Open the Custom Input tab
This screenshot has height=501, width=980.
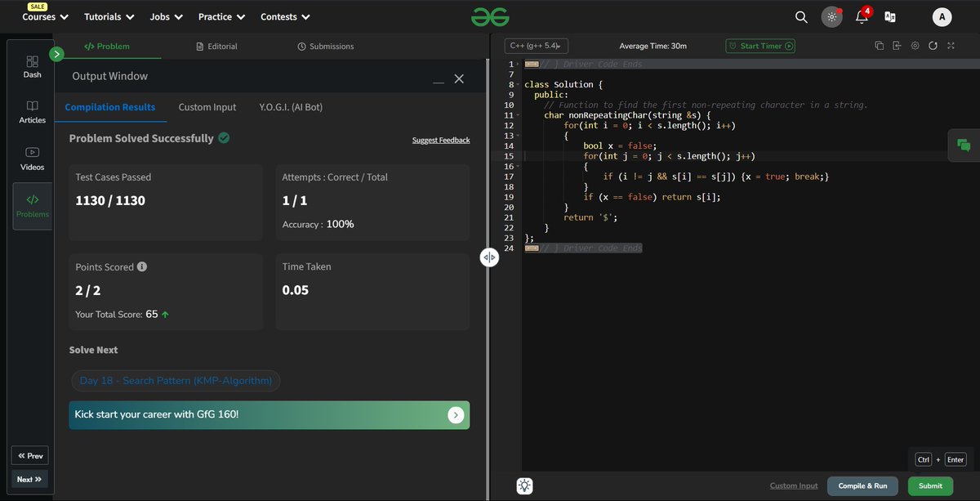207,107
